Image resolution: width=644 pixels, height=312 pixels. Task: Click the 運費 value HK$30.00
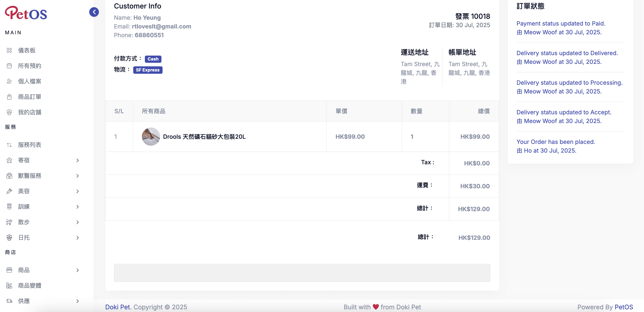point(475,186)
